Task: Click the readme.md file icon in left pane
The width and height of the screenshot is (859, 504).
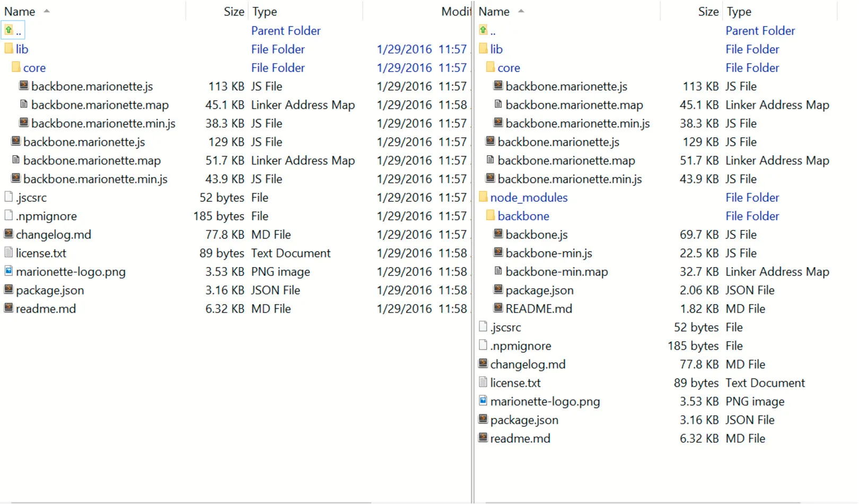Action: 8,308
